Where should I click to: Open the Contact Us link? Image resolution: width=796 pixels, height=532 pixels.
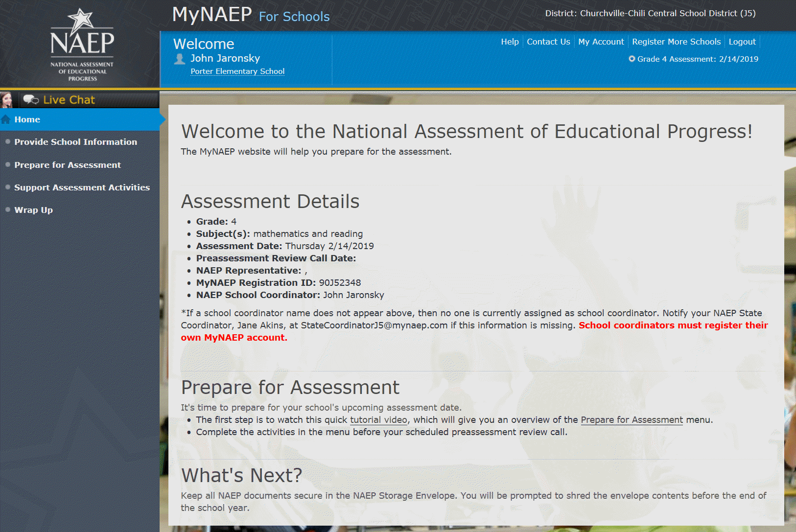(x=548, y=42)
